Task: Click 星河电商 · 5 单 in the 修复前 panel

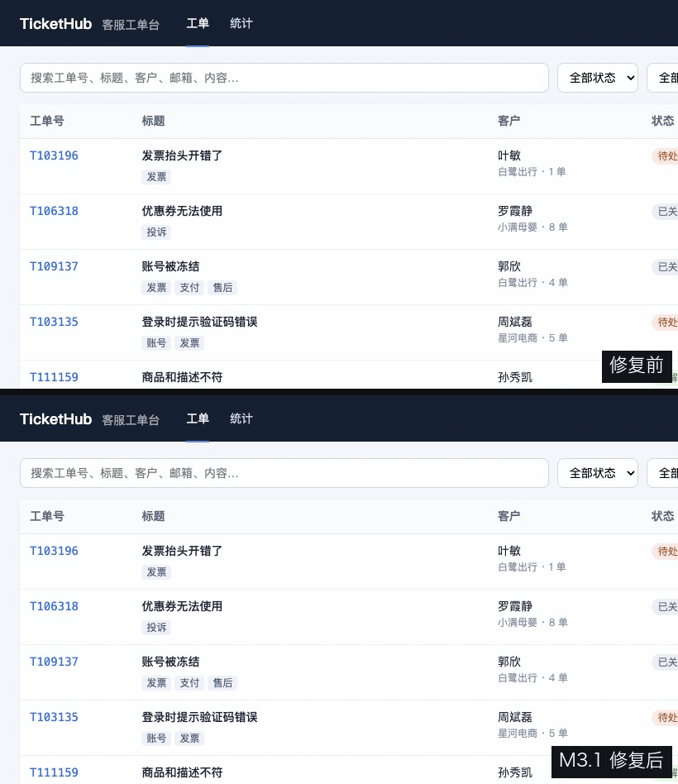Action: tap(532, 338)
